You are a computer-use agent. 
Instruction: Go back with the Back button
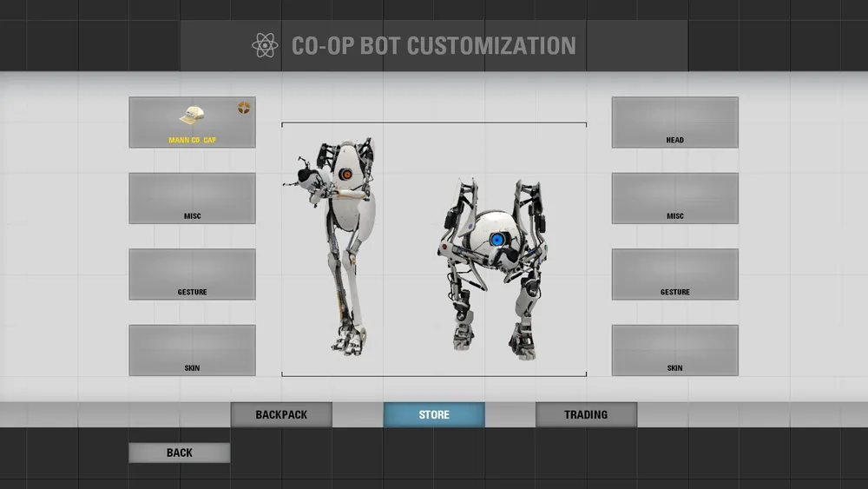pos(180,453)
